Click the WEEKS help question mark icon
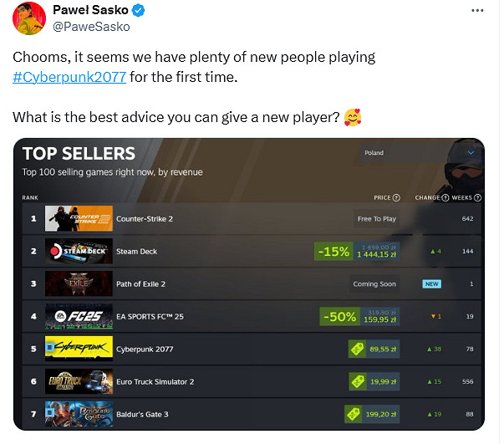This screenshot has height=444, width=504. coord(478,198)
